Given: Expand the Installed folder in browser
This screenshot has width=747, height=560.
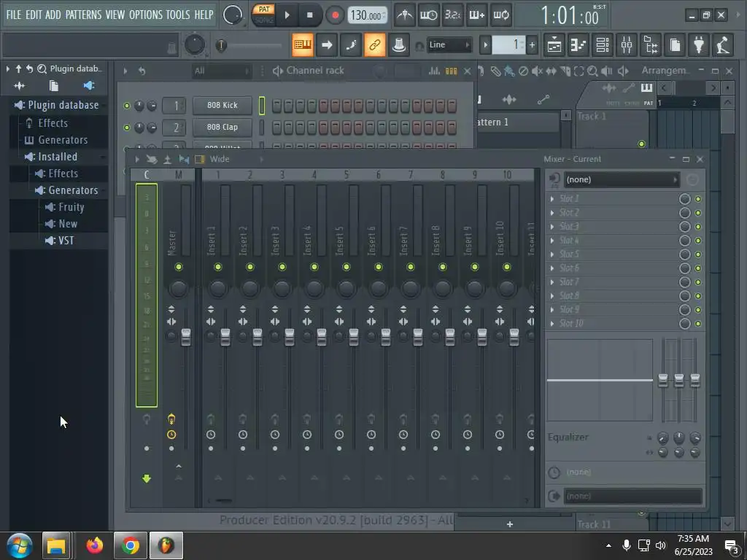Looking at the screenshot, I should tap(58, 157).
